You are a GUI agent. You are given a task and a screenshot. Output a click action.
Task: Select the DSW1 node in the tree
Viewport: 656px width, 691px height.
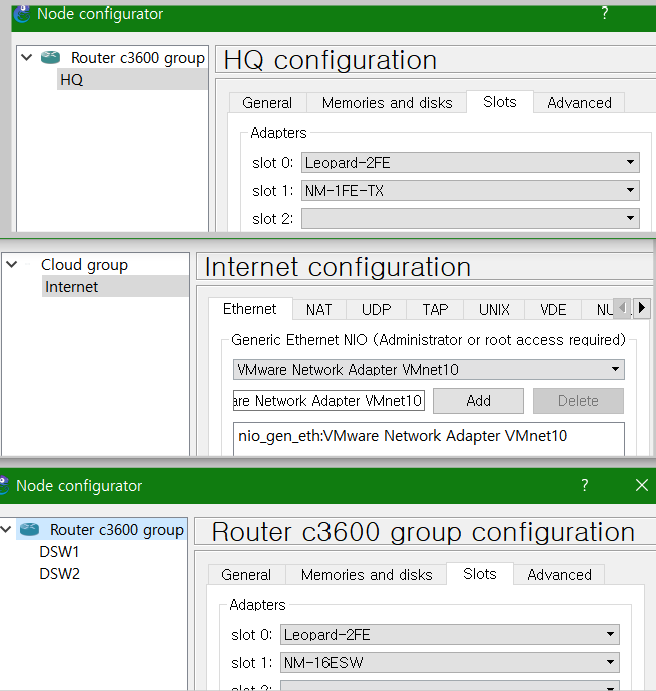click(59, 552)
